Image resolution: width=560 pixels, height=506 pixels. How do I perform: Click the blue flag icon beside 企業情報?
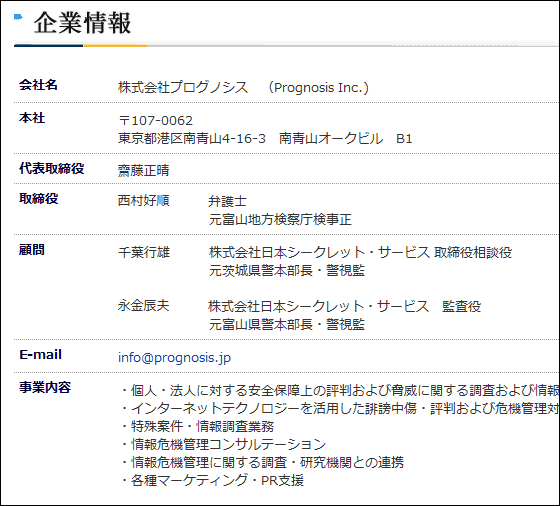point(18,17)
